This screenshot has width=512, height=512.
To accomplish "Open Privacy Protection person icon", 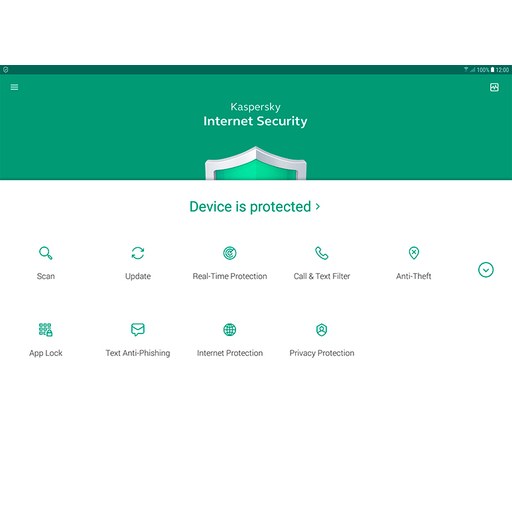I will coord(322,330).
